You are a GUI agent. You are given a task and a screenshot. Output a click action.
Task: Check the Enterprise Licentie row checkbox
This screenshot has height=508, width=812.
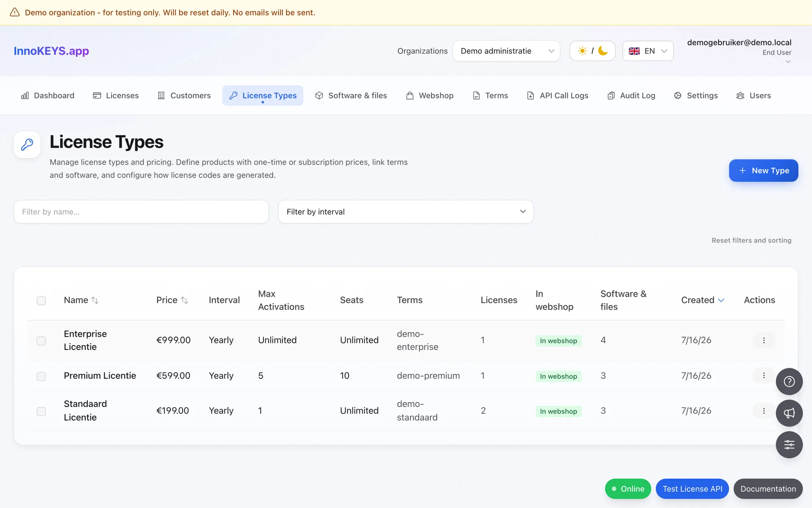41,341
